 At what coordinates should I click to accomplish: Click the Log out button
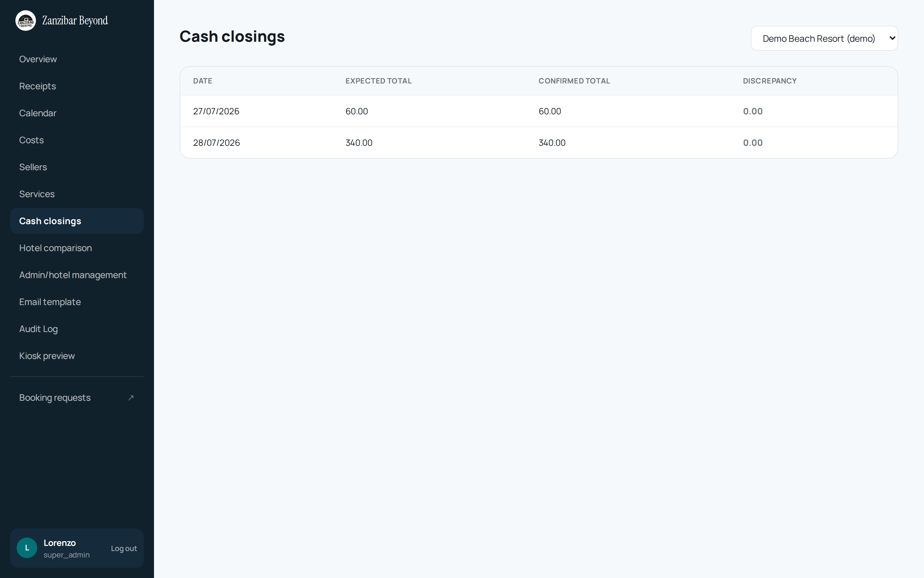click(x=124, y=548)
